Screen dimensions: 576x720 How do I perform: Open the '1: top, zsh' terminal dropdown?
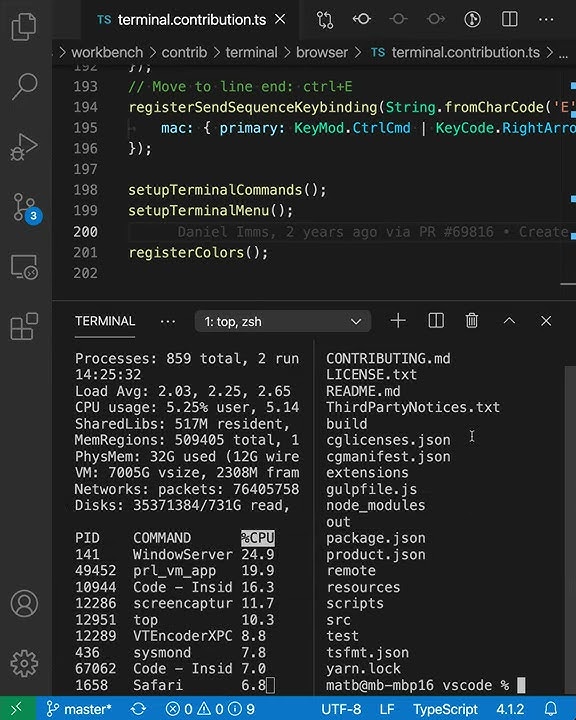click(x=282, y=321)
